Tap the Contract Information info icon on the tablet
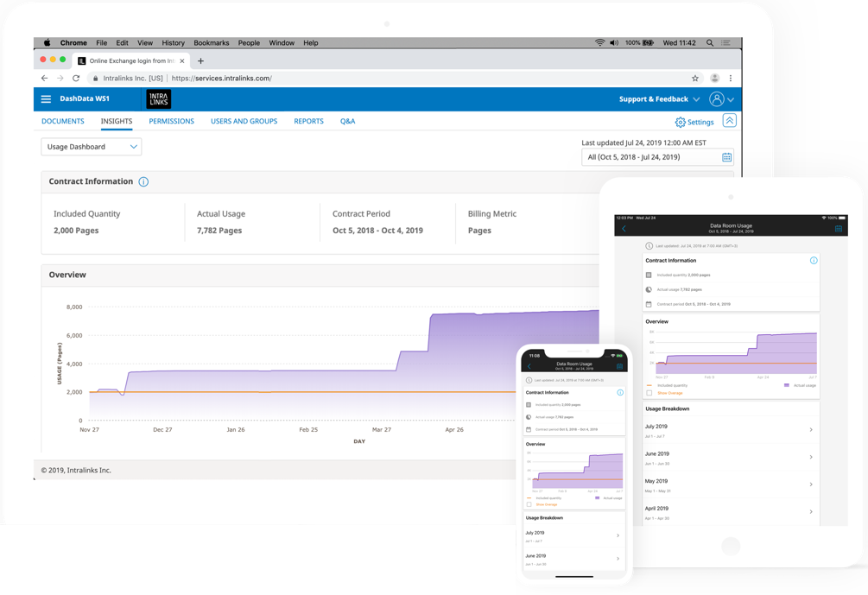Screen dimensions: 868x595 (814, 260)
